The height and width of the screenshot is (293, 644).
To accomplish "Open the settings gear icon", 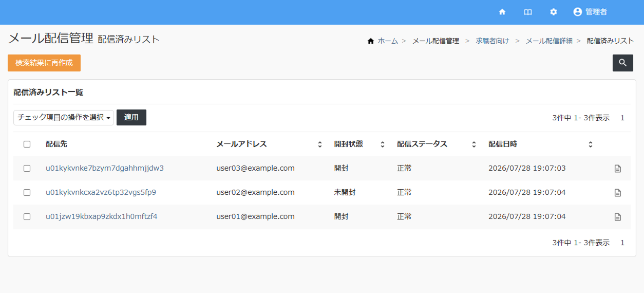I will pos(554,12).
